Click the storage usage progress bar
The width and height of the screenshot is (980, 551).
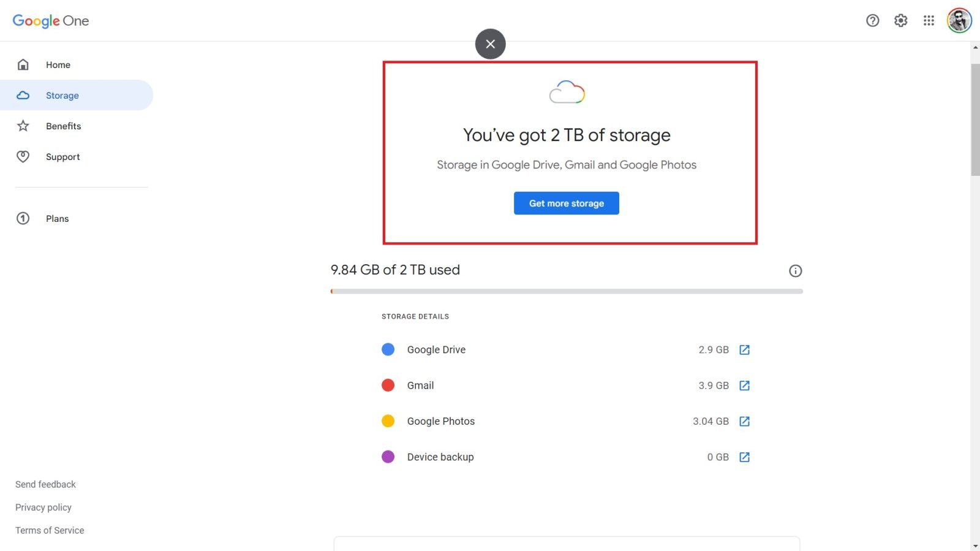tap(567, 291)
